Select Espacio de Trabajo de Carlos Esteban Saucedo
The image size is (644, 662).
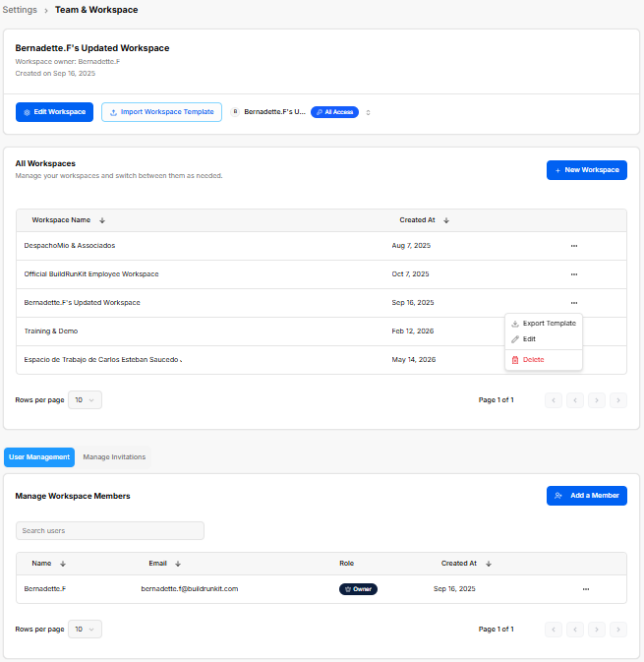(101, 360)
